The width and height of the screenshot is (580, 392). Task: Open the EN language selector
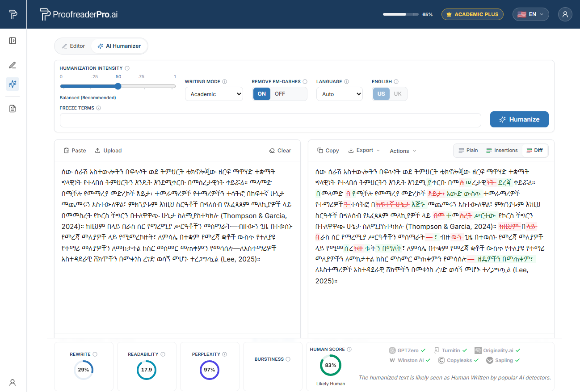(531, 14)
